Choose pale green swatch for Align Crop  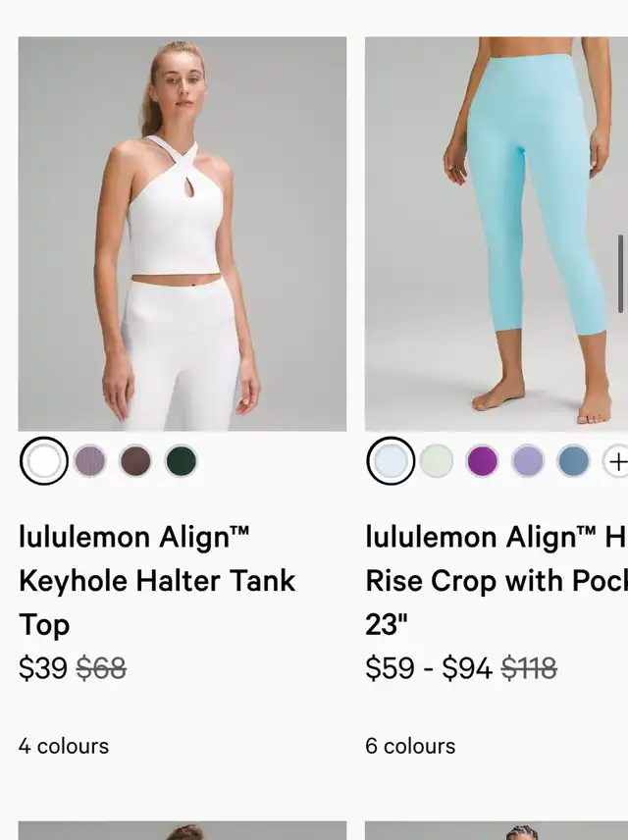click(437, 461)
